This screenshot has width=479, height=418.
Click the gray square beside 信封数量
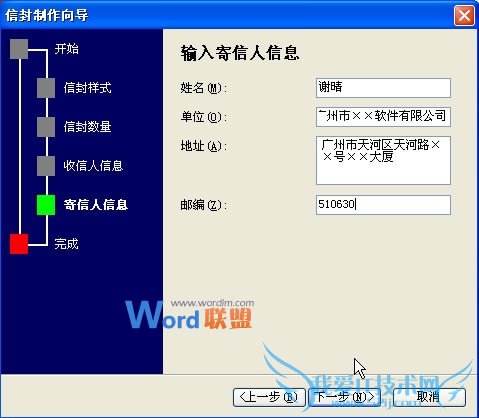[x=46, y=127]
